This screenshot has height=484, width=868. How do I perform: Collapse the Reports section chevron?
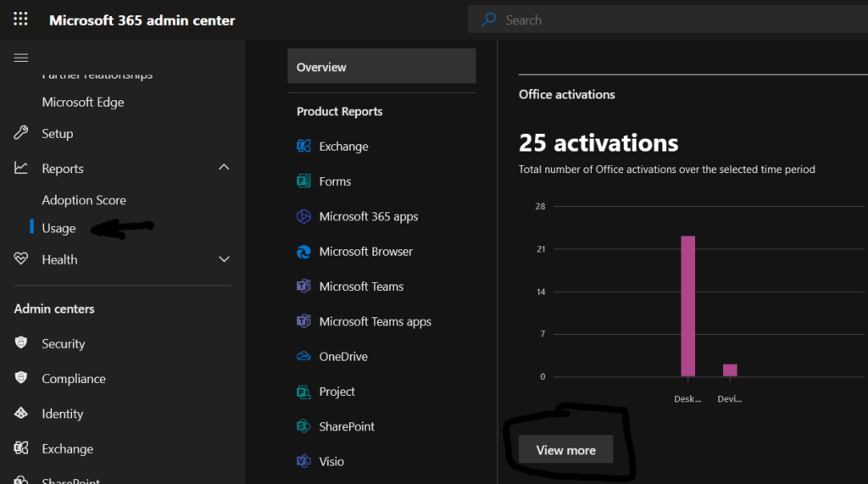[x=224, y=167]
